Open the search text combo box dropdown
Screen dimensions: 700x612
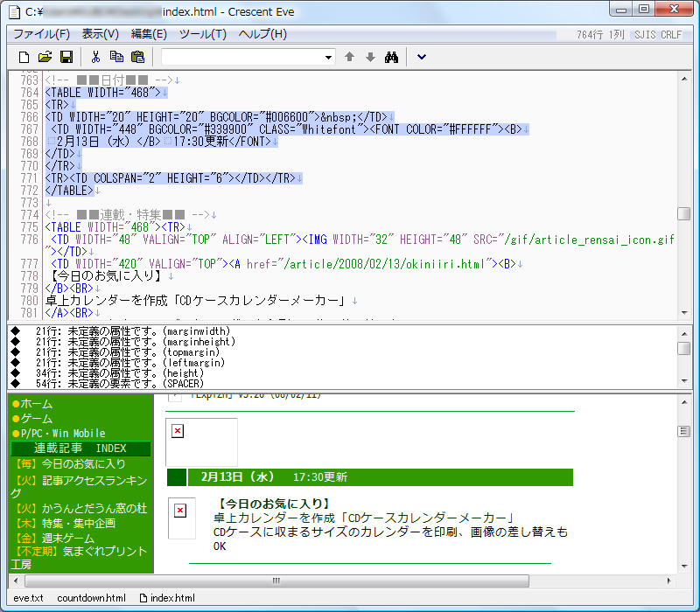tap(328, 58)
